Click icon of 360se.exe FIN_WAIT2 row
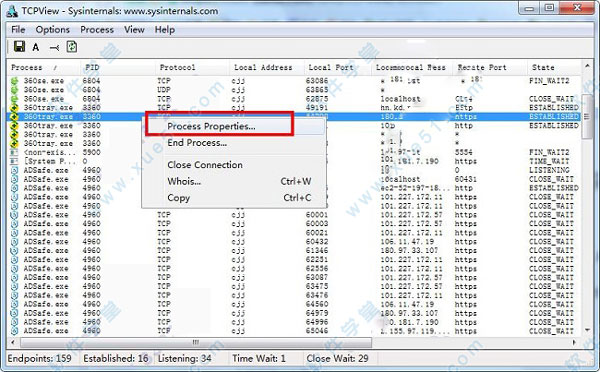Image resolution: width=600 pixels, height=372 pixels. tap(14, 81)
